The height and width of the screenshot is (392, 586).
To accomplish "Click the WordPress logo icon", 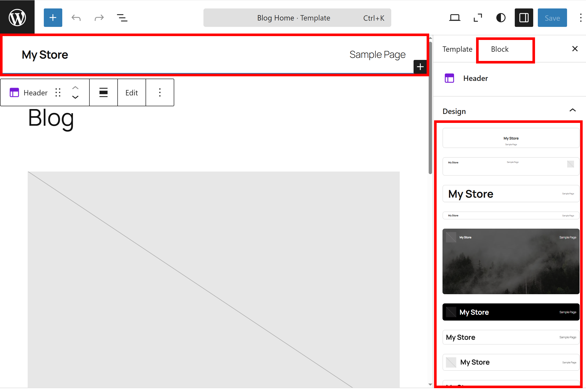I will point(17,17).
